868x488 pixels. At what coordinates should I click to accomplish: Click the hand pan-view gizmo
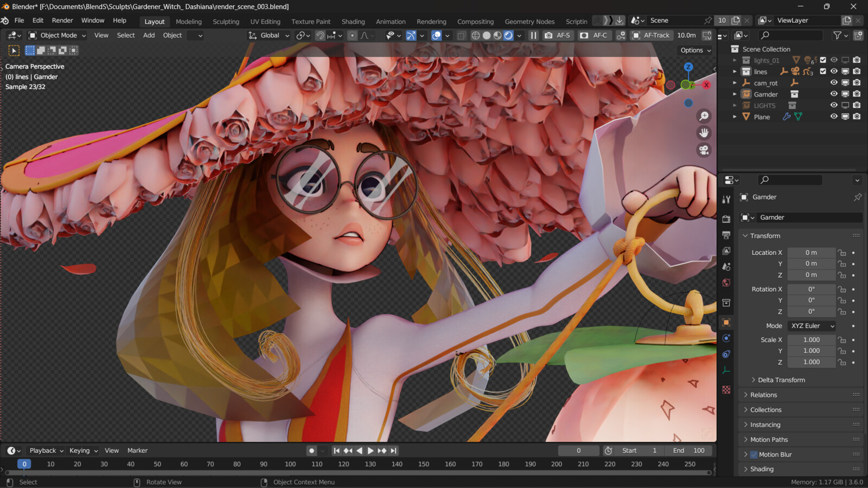coord(704,133)
